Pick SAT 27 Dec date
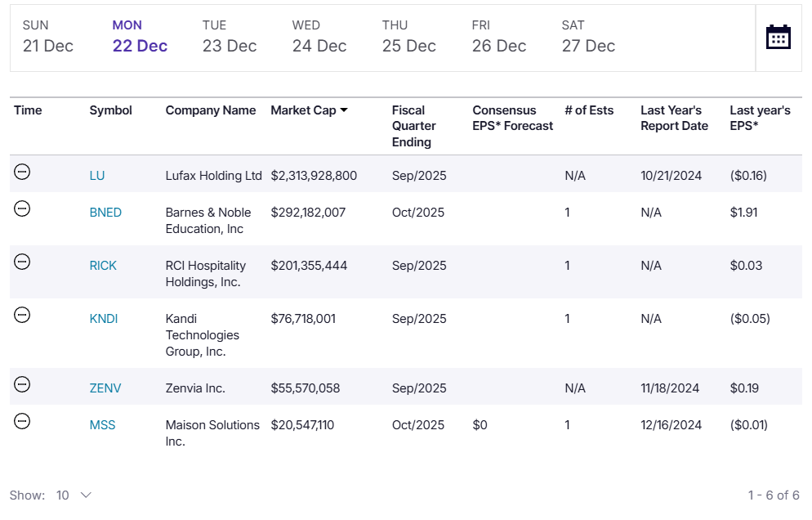812x520 pixels. 588,38
